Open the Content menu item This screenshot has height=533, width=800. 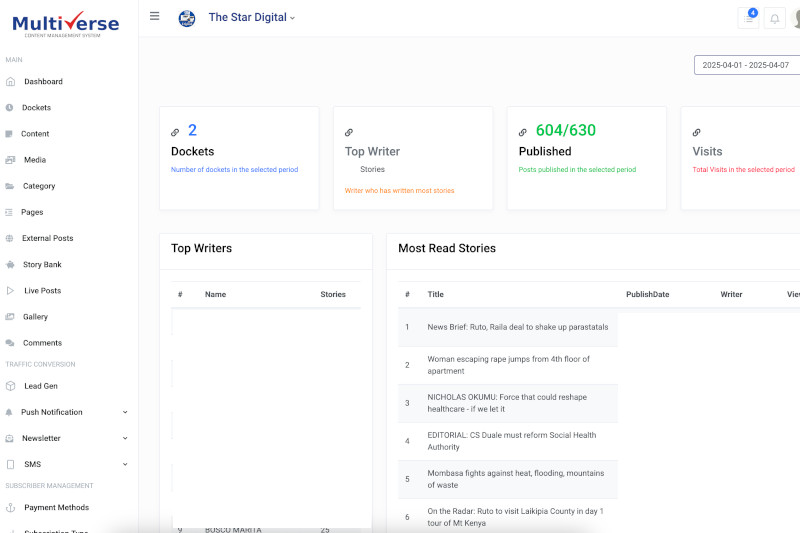pyautogui.click(x=35, y=134)
